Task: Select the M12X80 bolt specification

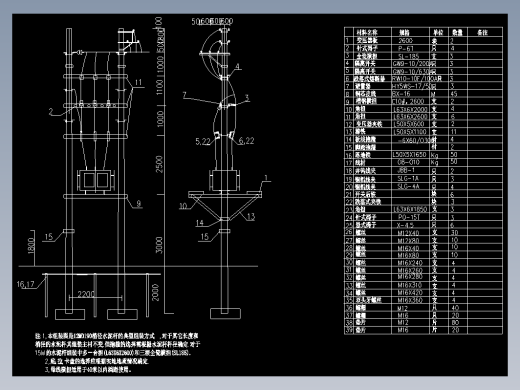Action: 408,240
